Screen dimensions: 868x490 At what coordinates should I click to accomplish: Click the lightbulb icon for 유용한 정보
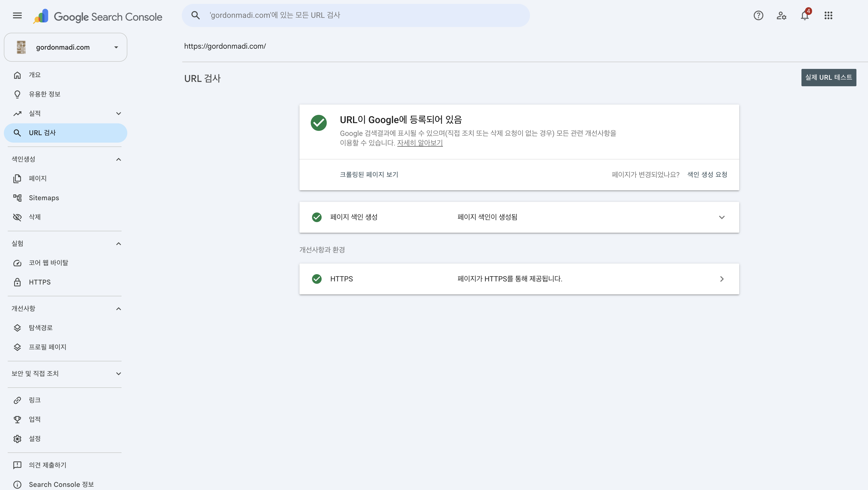[17, 94]
